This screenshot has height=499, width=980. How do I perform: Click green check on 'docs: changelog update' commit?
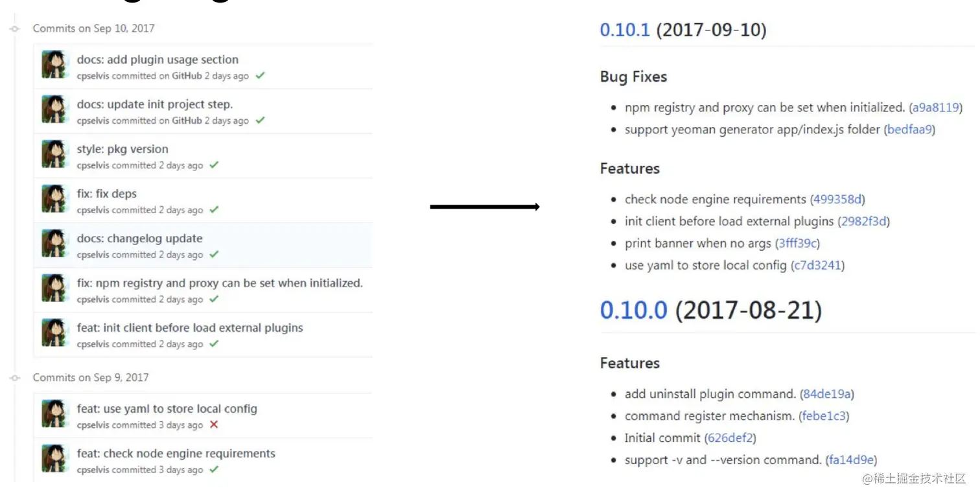(214, 255)
